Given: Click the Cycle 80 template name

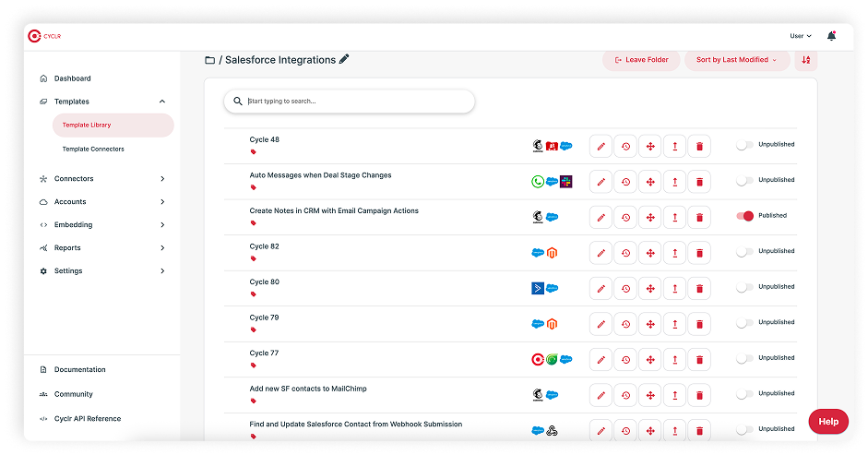Looking at the screenshot, I should click(x=264, y=282).
